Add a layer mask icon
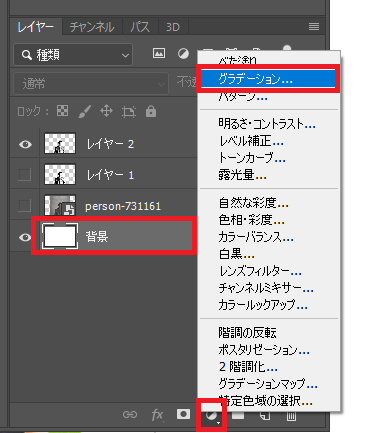This screenshot has width=369, height=433. click(x=183, y=414)
